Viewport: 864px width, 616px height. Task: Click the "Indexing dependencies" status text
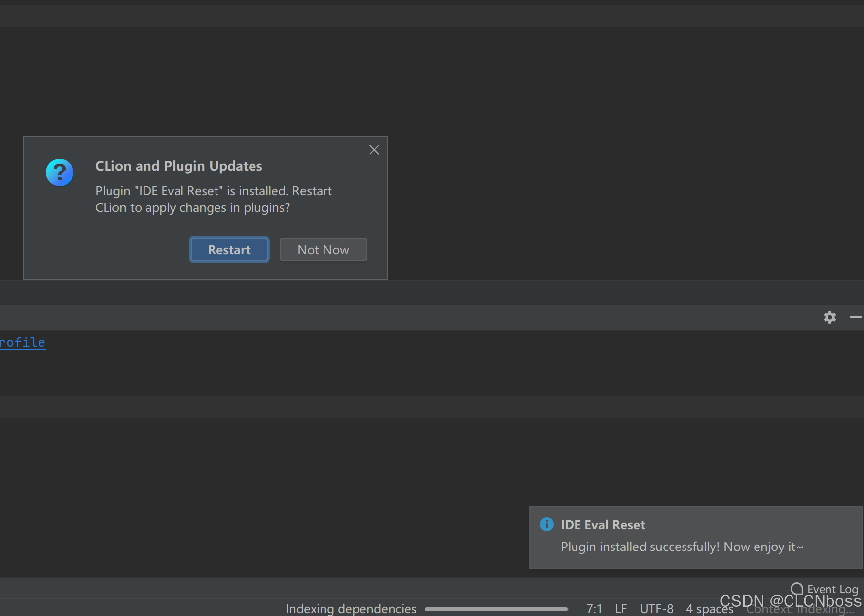pyautogui.click(x=351, y=609)
